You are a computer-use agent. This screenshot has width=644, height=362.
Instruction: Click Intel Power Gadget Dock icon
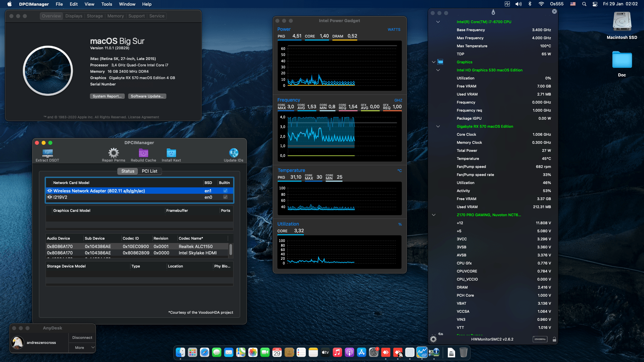(422, 352)
